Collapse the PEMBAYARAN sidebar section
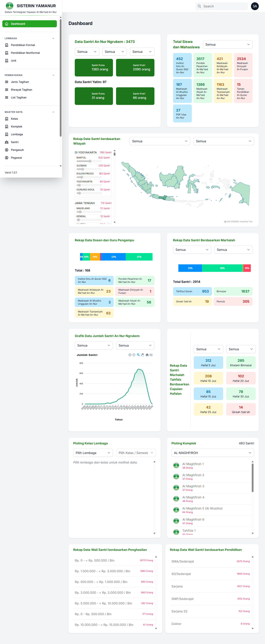 click(x=53, y=75)
